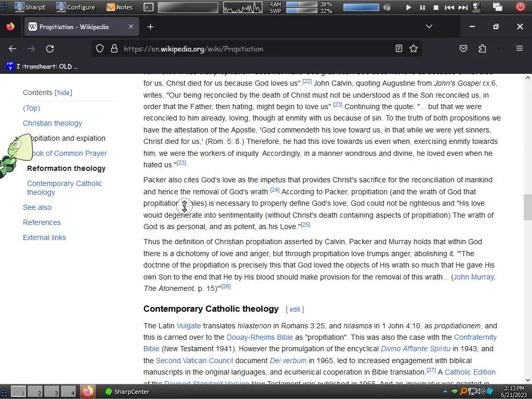Mute the speaker icon next to volume

coord(387,7)
